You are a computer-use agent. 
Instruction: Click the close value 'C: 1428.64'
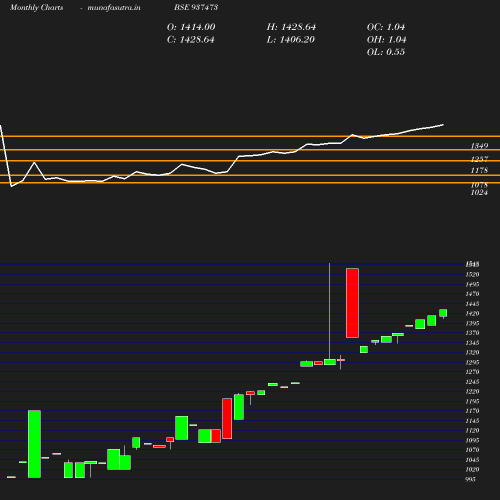click(191, 40)
